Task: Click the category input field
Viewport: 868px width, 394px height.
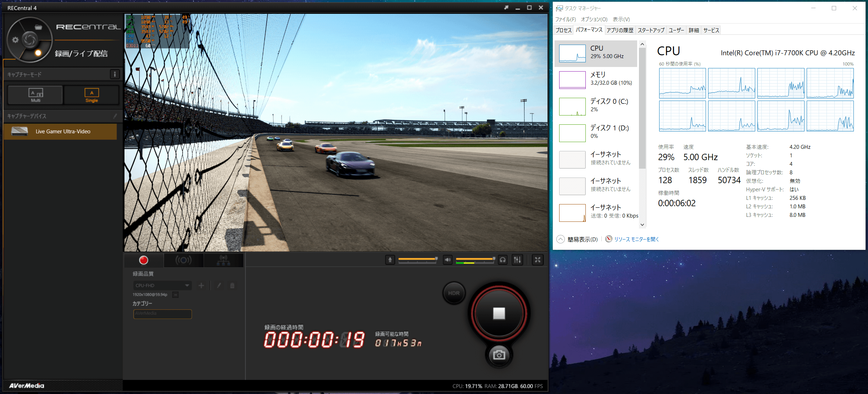Action: [x=162, y=314]
